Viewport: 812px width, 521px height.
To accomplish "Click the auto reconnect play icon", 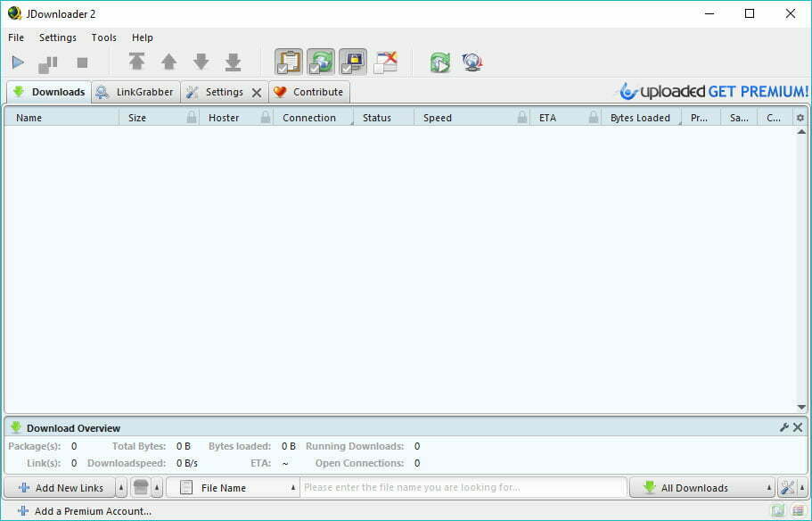I will [439, 62].
